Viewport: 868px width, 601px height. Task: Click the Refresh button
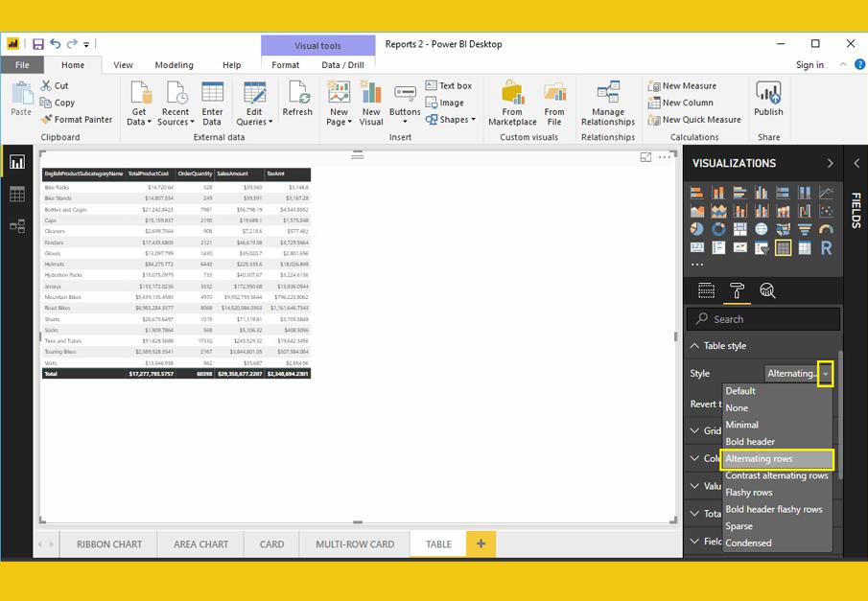pos(297,99)
